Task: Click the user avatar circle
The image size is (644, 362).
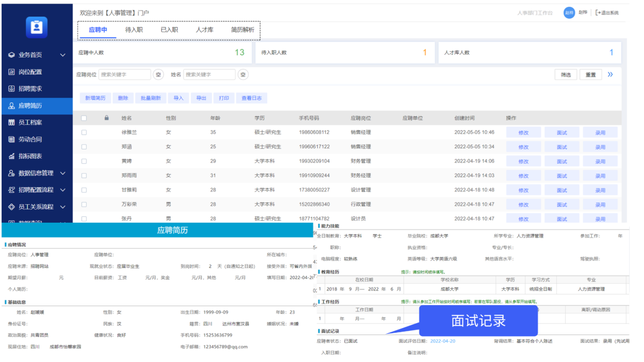Action: pos(569,13)
